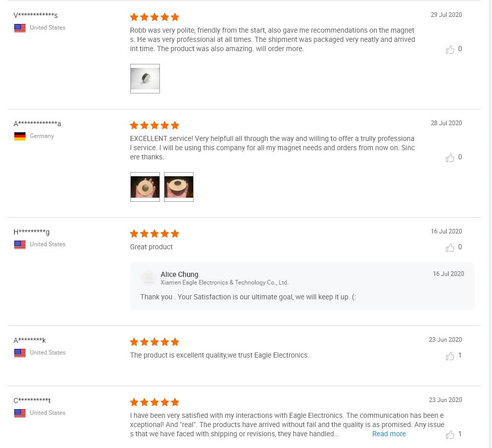
Task: Click reviewer name C***t
Action: [x=32, y=401]
